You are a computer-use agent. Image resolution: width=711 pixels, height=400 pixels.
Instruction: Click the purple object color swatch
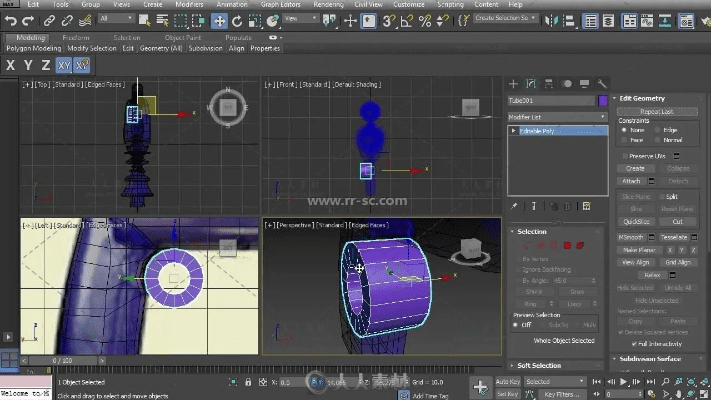point(602,101)
